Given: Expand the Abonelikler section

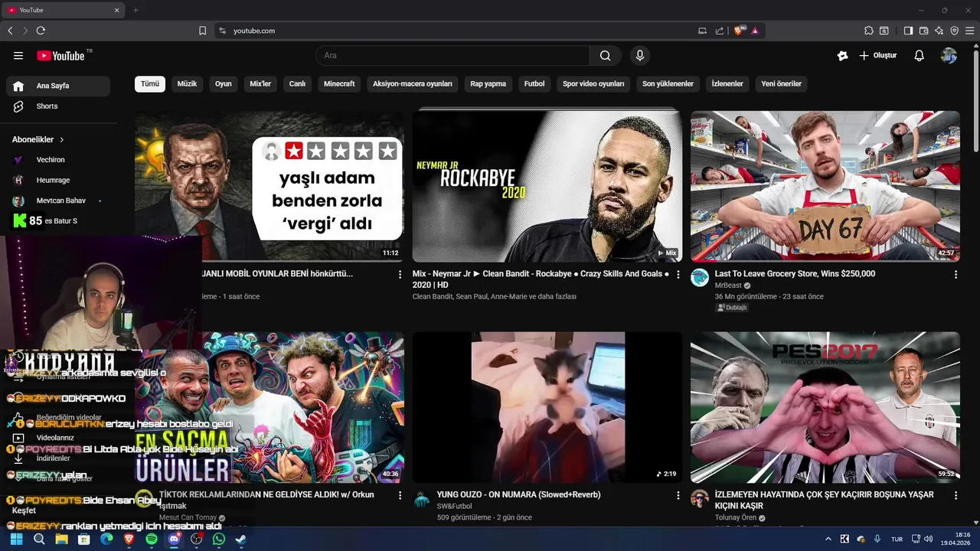Looking at the screenshot, I should click(x=38, y=140).
